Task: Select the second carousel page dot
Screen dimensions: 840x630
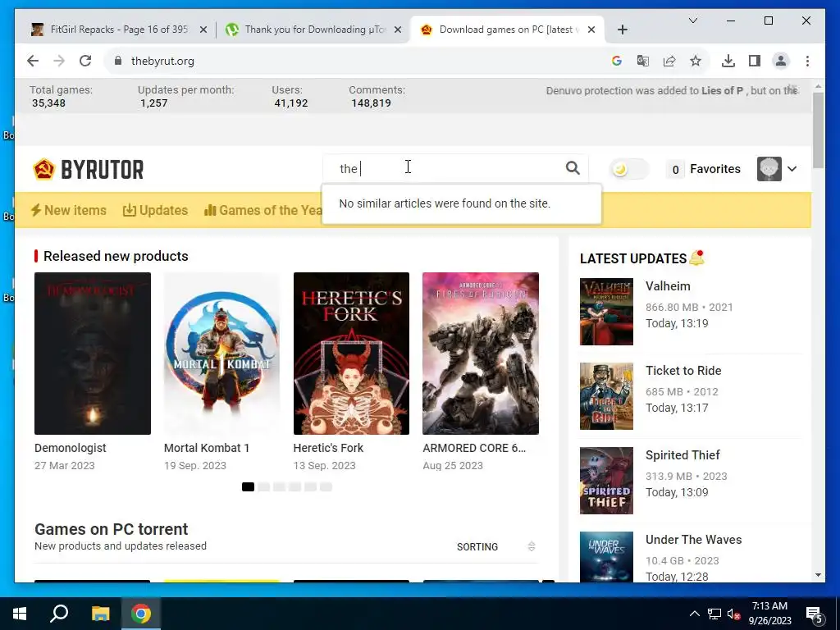Action: coord(263,486)
